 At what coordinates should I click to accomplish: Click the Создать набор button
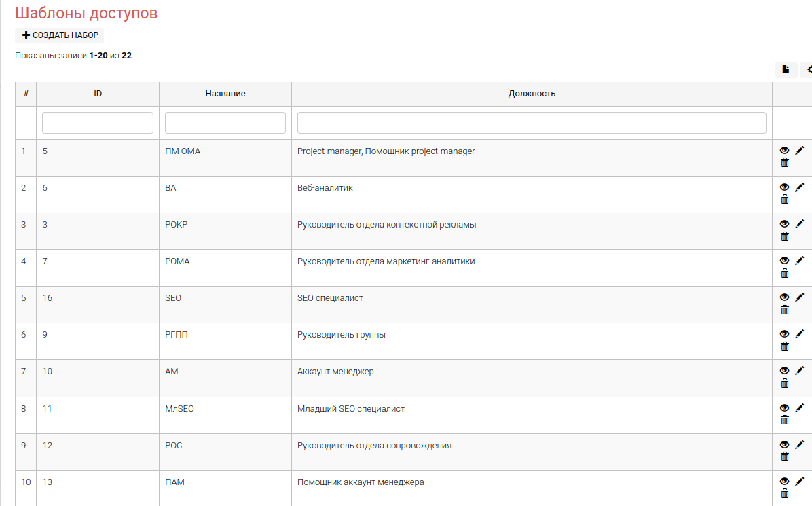pos(60,35)
